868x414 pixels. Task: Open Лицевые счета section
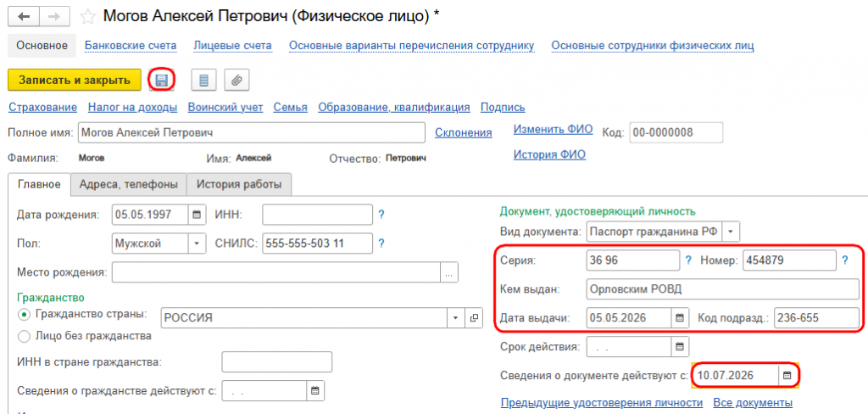click(232, 46)
